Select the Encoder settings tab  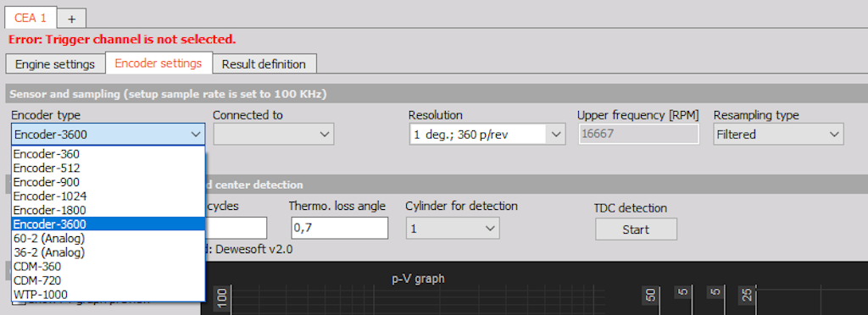pyautogui.click(x=159, y=63)
